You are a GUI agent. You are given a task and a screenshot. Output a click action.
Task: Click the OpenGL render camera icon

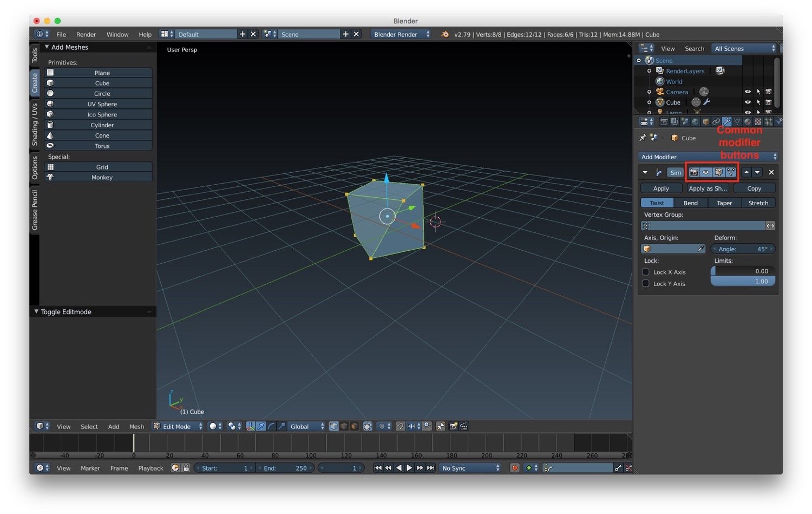(x=453, y=426)
